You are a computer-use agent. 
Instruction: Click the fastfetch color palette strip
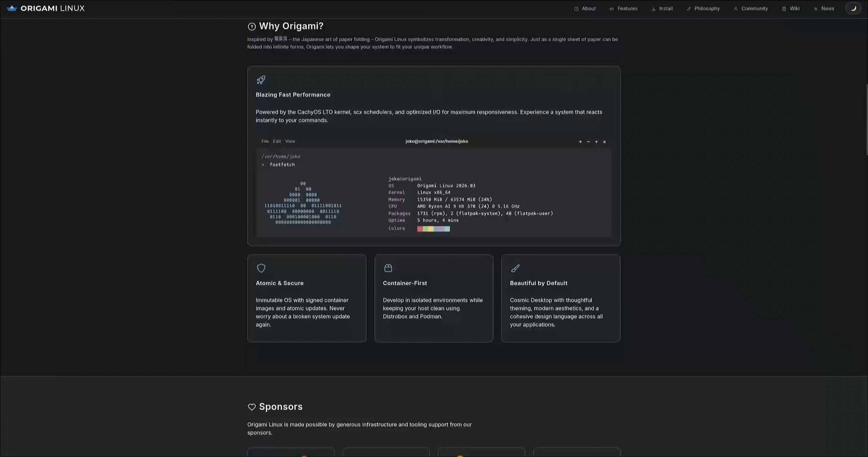433,229
